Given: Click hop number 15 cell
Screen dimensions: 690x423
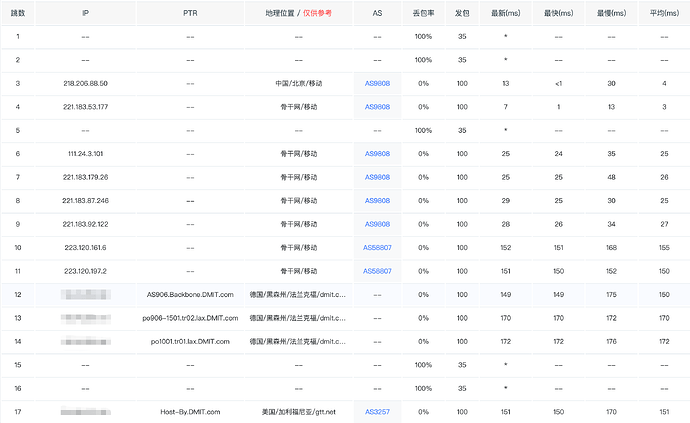Looking at the screenshot, I should pos(18,365).
